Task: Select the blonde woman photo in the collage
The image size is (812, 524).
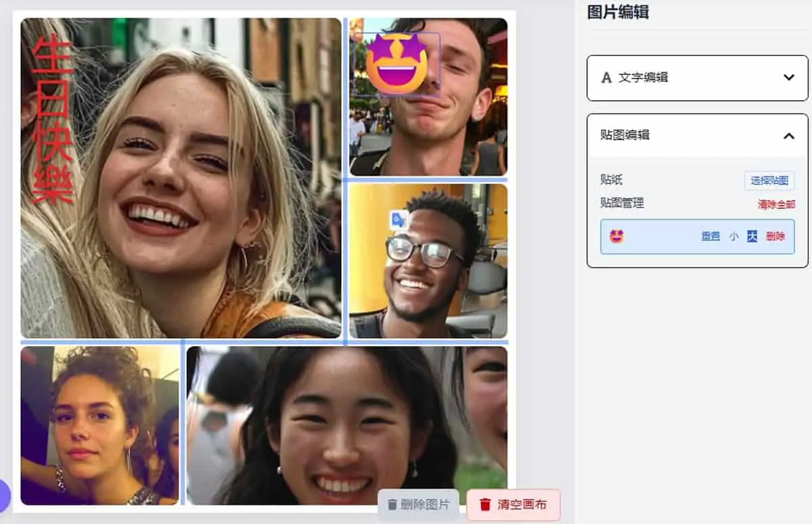Action: click(181, 178)
